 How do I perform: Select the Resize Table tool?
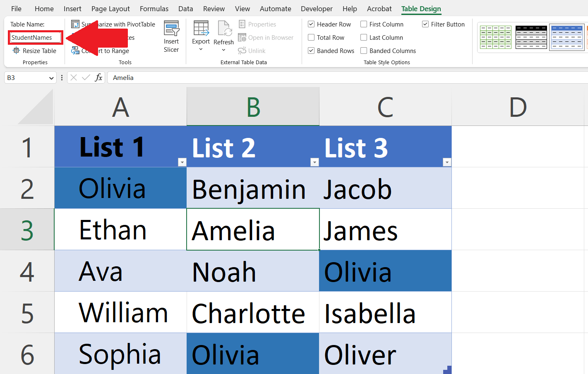point(35,51)
